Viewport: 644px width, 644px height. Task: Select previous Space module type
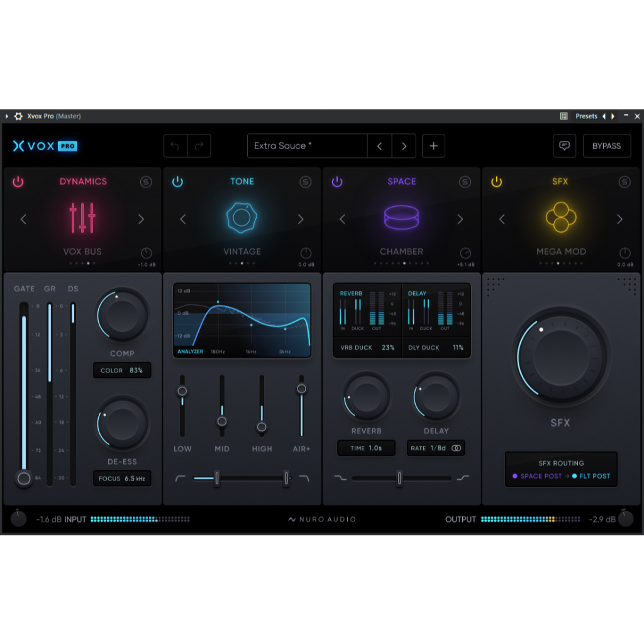[343, 219]
